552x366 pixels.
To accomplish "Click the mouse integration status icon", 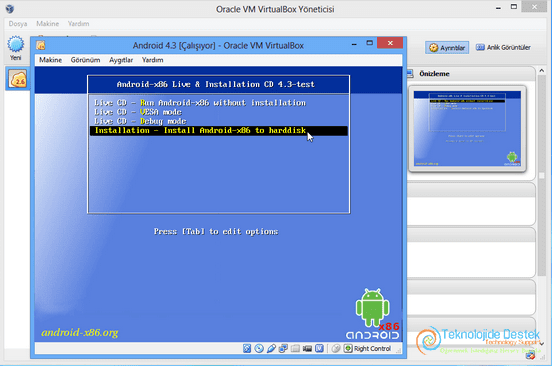I will click(336, 348).
